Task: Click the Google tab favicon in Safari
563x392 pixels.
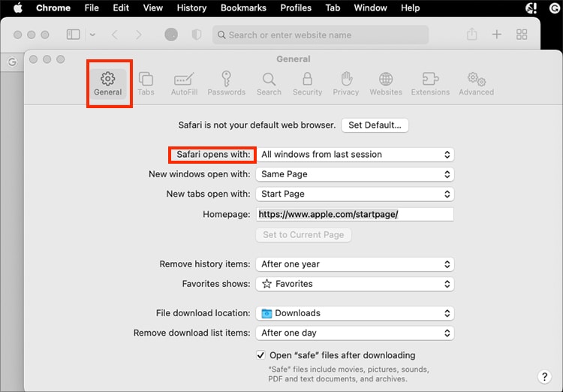Action: click(12, 62)
